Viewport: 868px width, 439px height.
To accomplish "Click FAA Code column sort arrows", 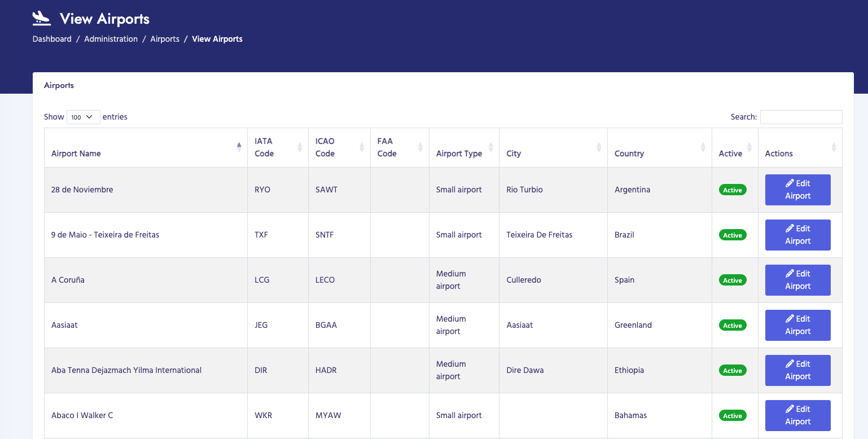I will coord(420,147).
